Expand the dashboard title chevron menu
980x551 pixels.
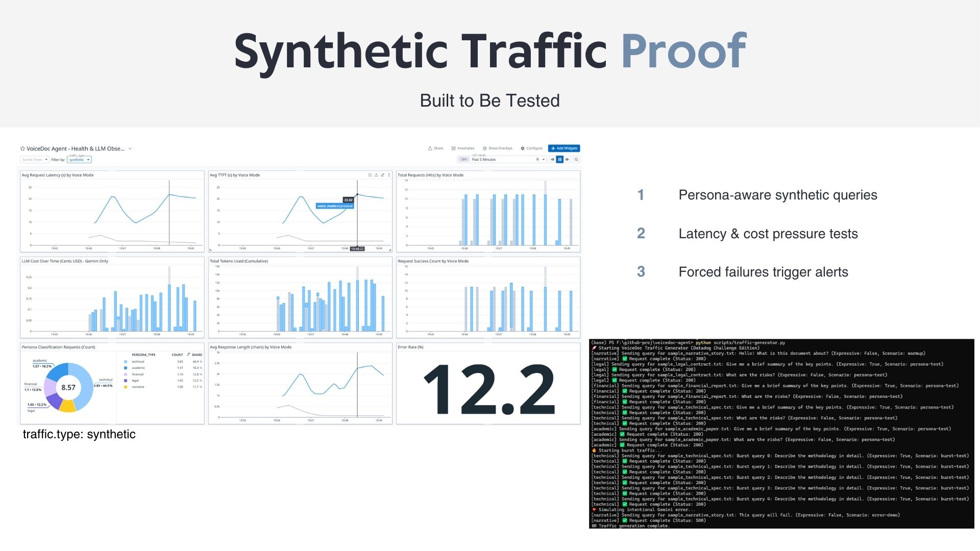click(x=130, y=149)
